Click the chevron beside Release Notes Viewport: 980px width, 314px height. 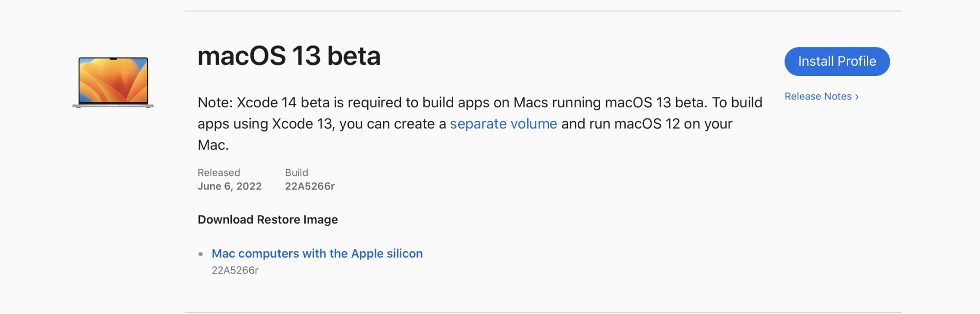857,97
